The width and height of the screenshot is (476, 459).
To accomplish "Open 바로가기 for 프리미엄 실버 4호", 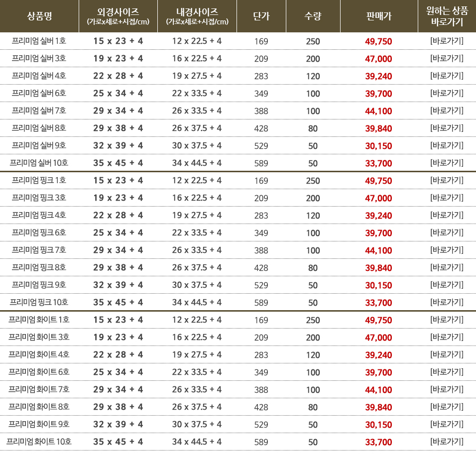I will [447, 76].
